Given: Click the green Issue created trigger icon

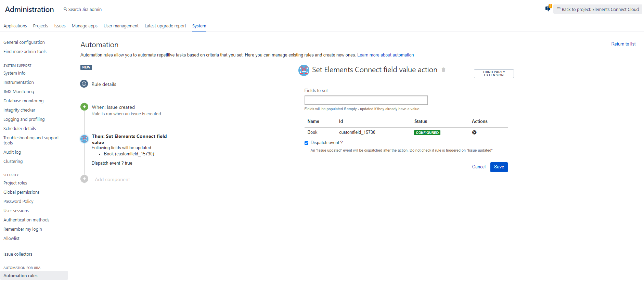Looking at the screenshot, I should (x=84, y=107).
